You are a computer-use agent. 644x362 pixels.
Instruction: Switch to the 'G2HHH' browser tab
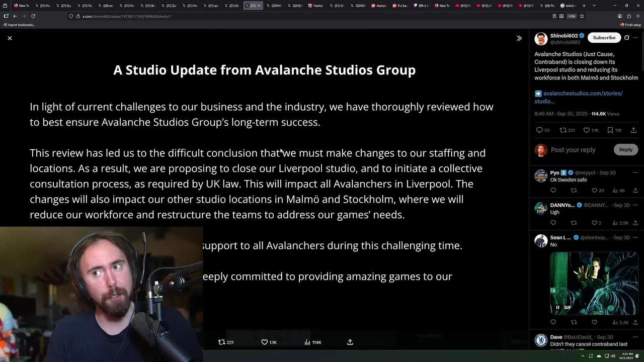tap(274, 6)
